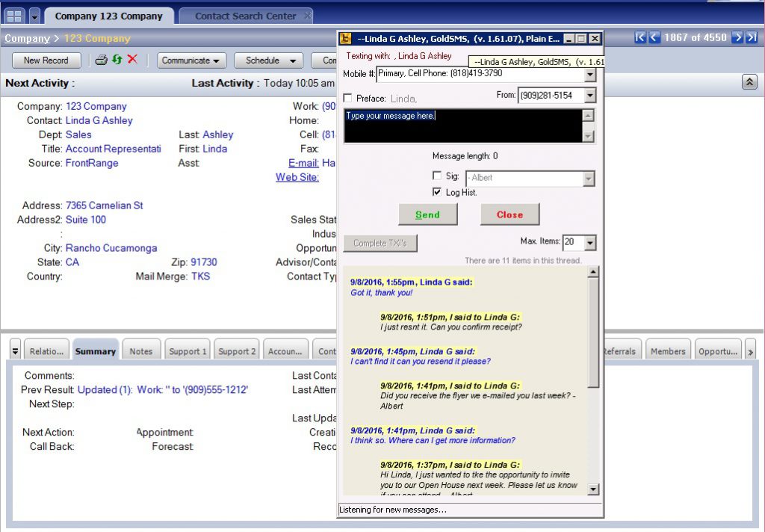Switch to the Contact Search Center tab
Viewport: 765px width, 532px height.
click(245, 16)
